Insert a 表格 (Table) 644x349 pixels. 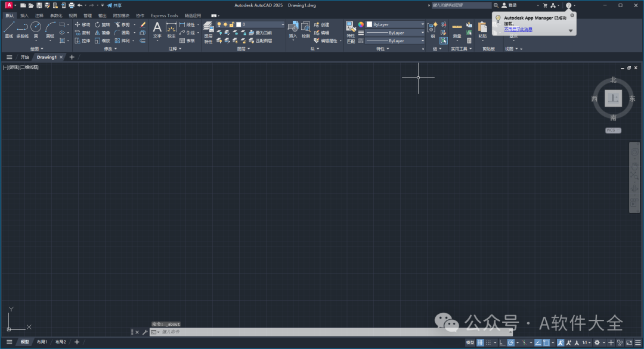click(187, 40)
